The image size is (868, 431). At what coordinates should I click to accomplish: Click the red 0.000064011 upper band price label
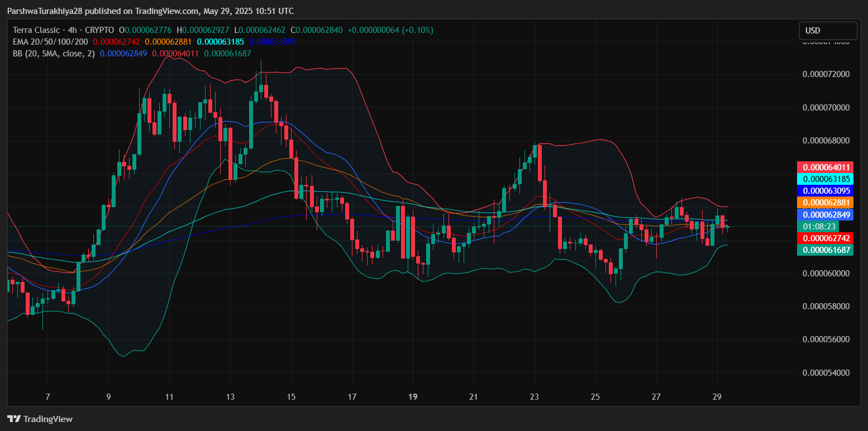(x=826, y=167)
